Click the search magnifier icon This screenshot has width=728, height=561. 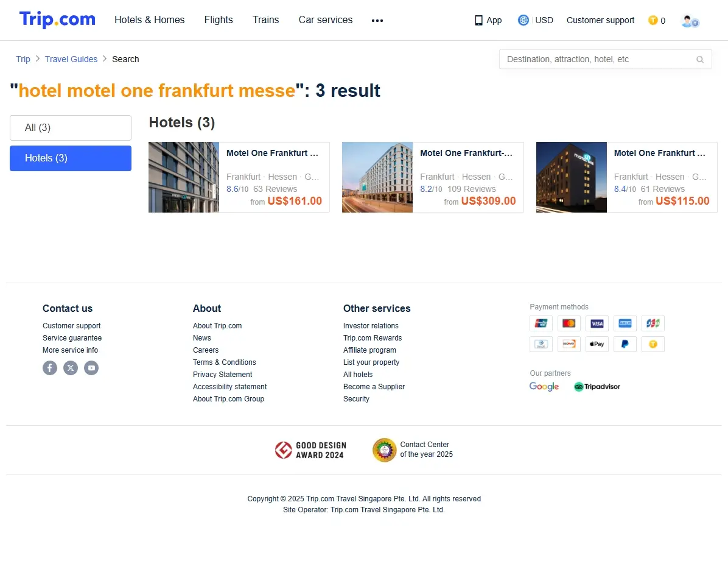point(700,60)
